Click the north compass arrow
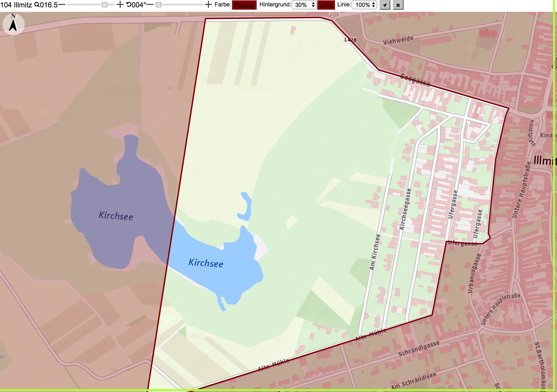 13,24
